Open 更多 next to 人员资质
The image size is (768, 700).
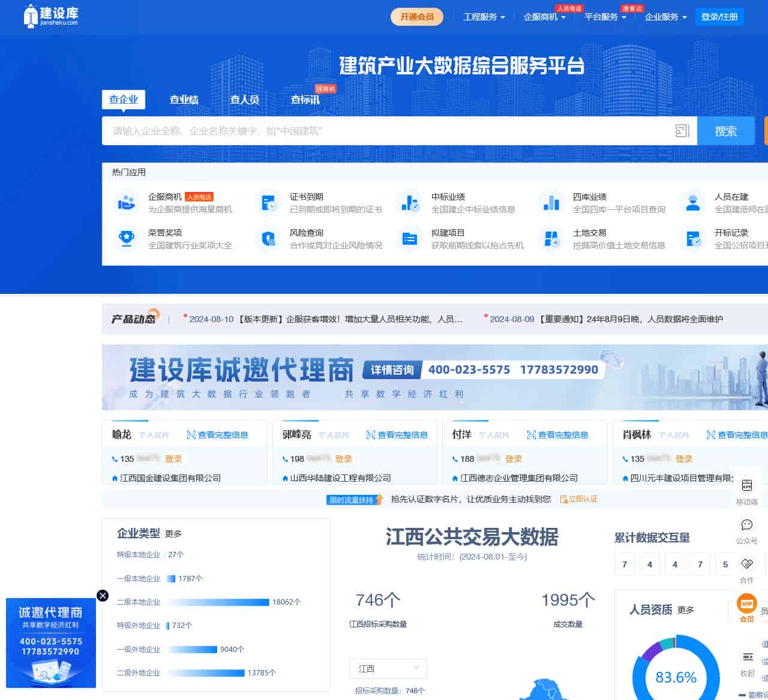tap(686, 610)
